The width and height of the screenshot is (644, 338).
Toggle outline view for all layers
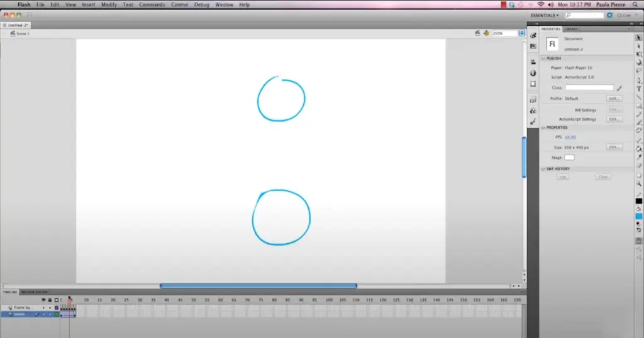pyautogui.click(x=56, y=300)
